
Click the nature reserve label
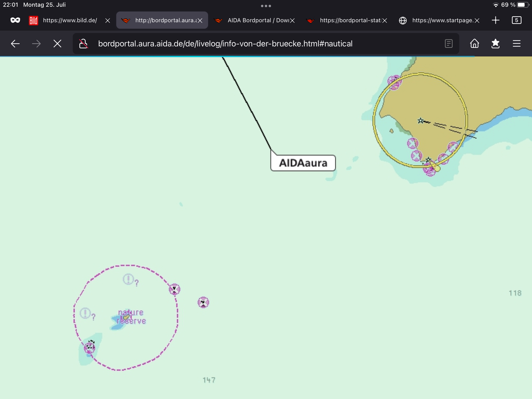click(x=131, y=316)
